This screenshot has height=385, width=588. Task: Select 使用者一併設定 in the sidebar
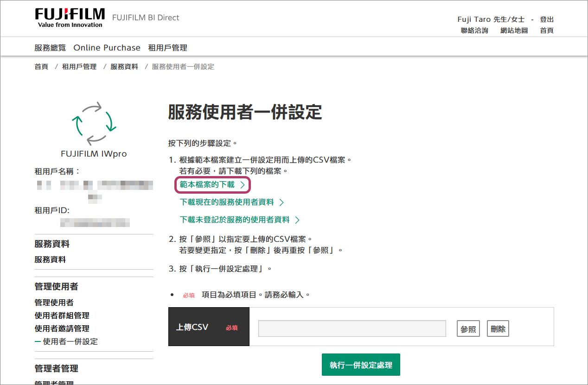pos(70,341)
